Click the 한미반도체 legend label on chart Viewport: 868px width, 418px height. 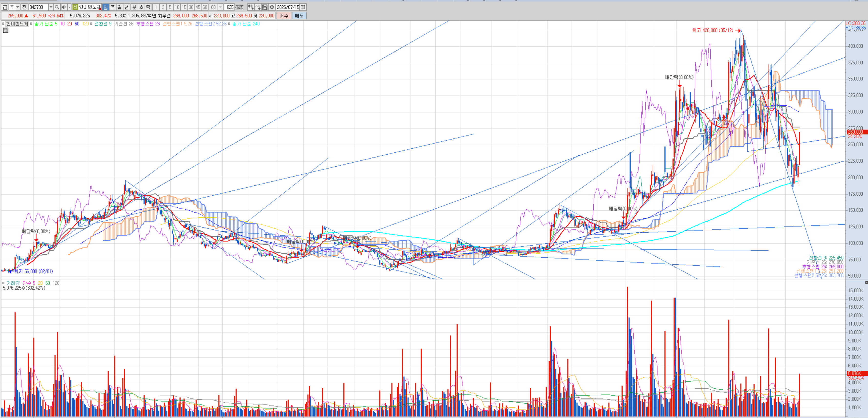coord(17,24)
